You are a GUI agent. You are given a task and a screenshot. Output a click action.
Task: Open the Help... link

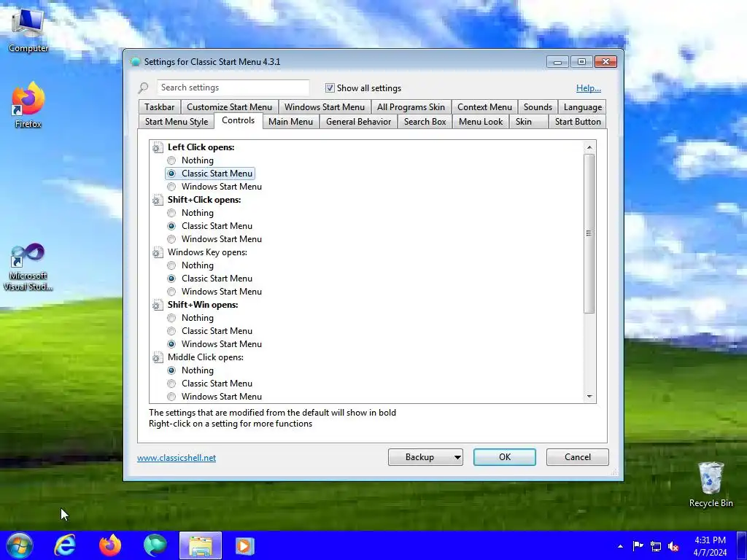tap(589, 88)
